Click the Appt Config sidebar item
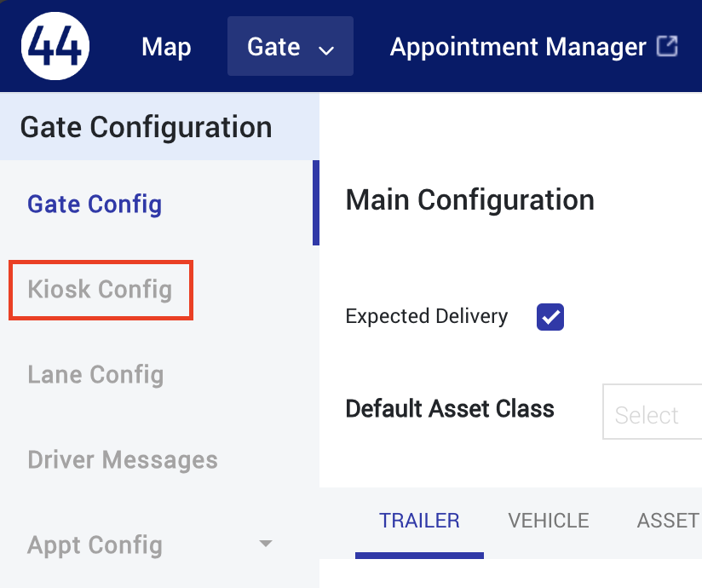 [94, 545]
